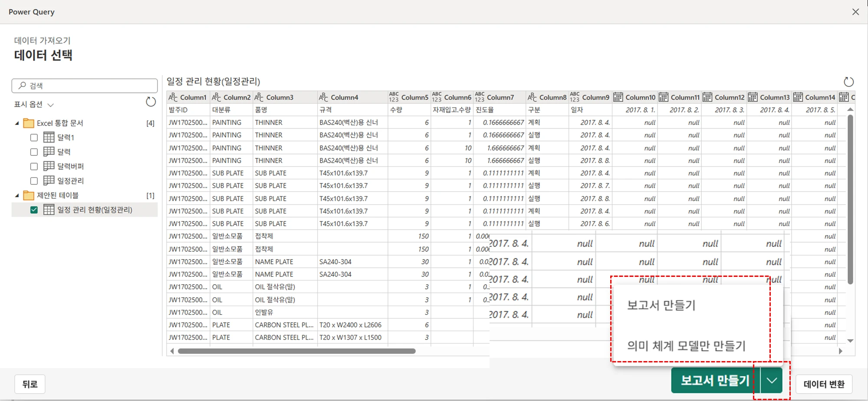Click the refresh icon in navigation pane
Viewport: 868px width, 401px height.
[x=151, y=102]
